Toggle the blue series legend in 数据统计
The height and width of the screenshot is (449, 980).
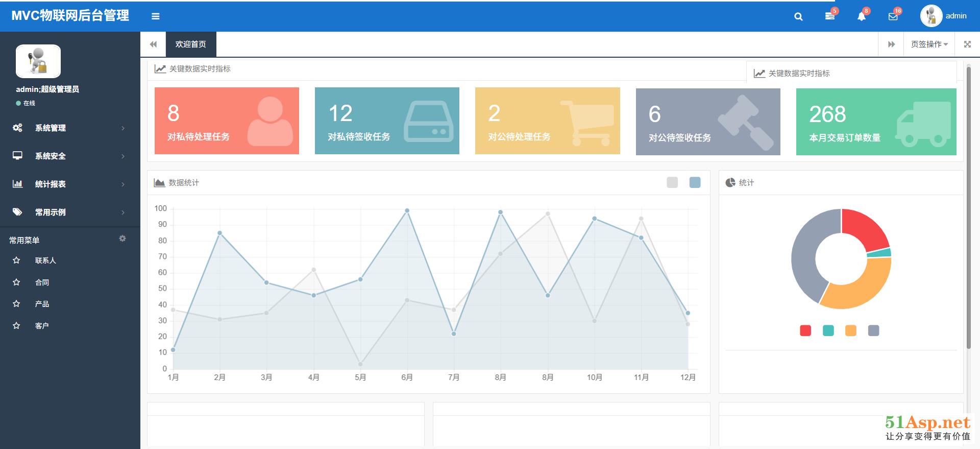point(695,182)
